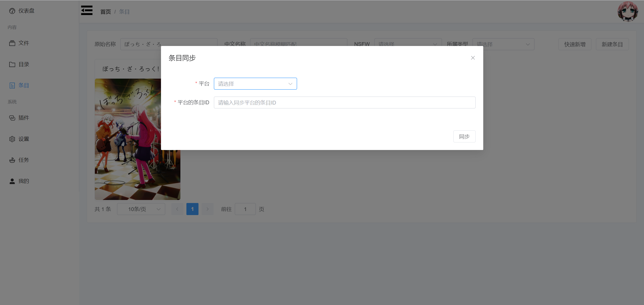Open the NSFW filter dropdown
The height and width of the screenshot is (305, 644).
(408, 44)
